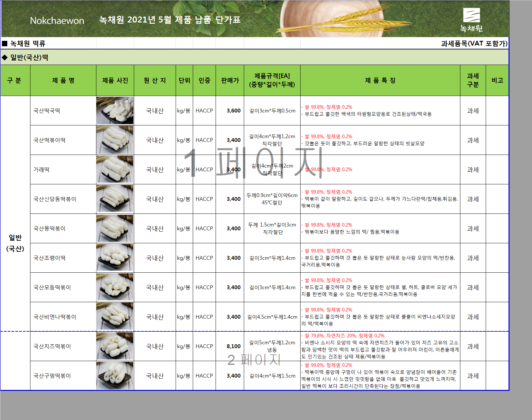Image resolution: width=532 pixels, height=420 pixels.
Task: Click the 국산구멍떡볶이 product photo
Action: pos(115,376)
